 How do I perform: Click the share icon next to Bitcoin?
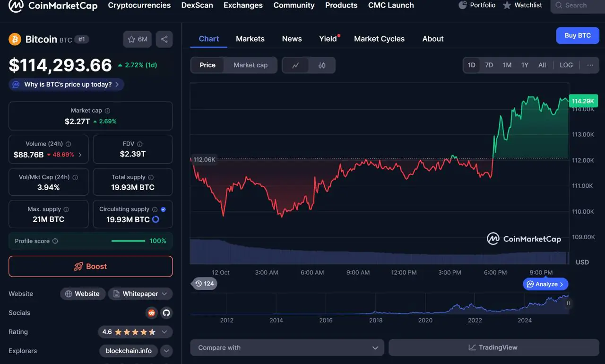click(164, 39)
